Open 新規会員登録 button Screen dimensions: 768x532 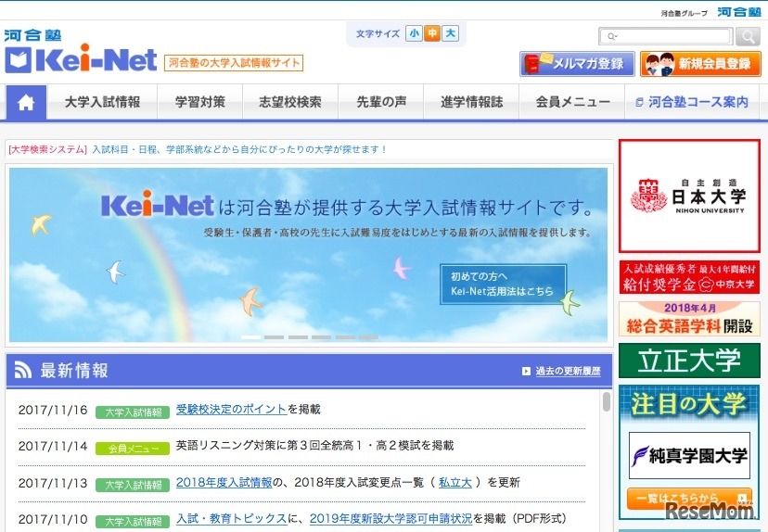[700, 64]
